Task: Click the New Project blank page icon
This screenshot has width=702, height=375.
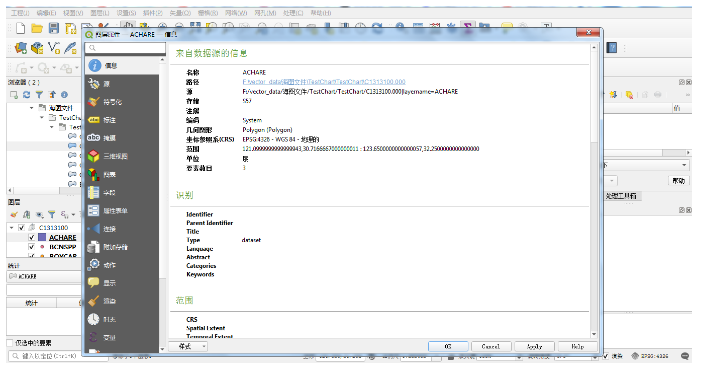Action: click(21, 29)
